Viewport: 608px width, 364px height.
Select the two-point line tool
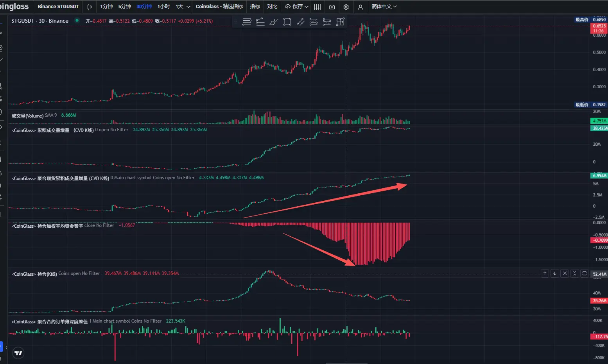point(300,22)
